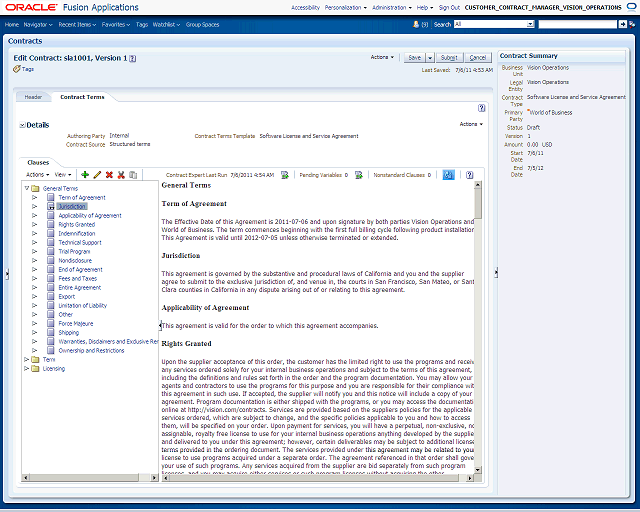Select Limitation of Liability clause
The height and width of the screenshot is (512, 640).
pos(82,305)
